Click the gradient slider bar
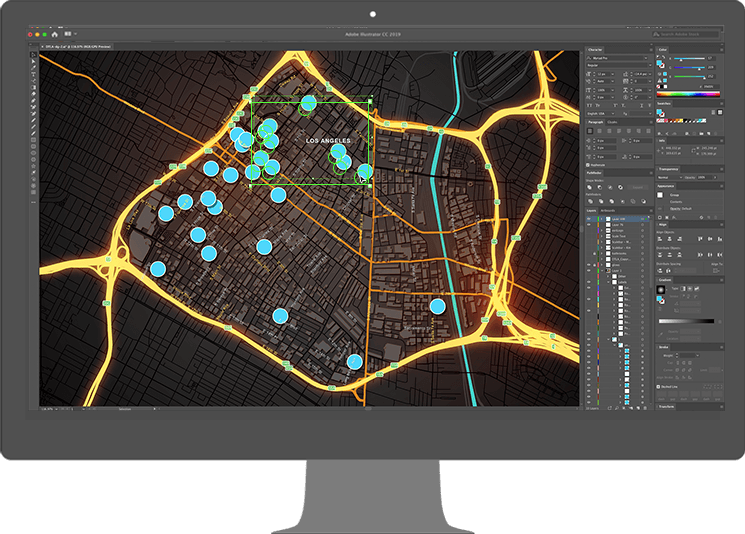The image size is (745, 534). (x=687, y=321)
